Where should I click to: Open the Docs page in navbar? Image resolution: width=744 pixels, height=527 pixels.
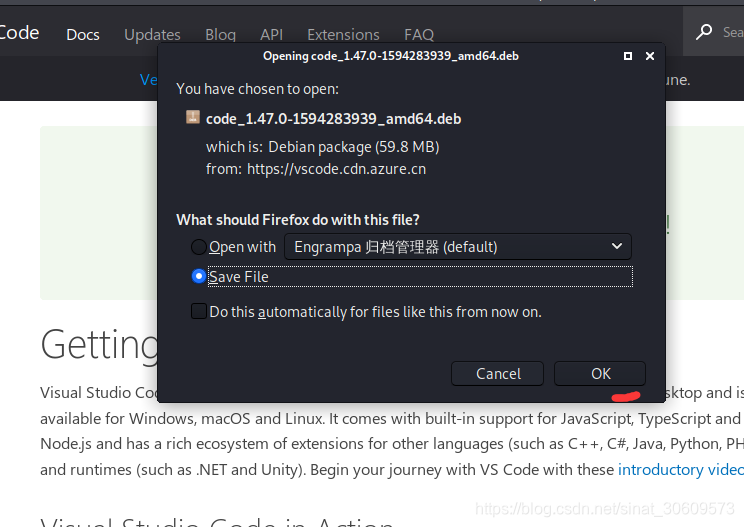click(x=83, y=35)
